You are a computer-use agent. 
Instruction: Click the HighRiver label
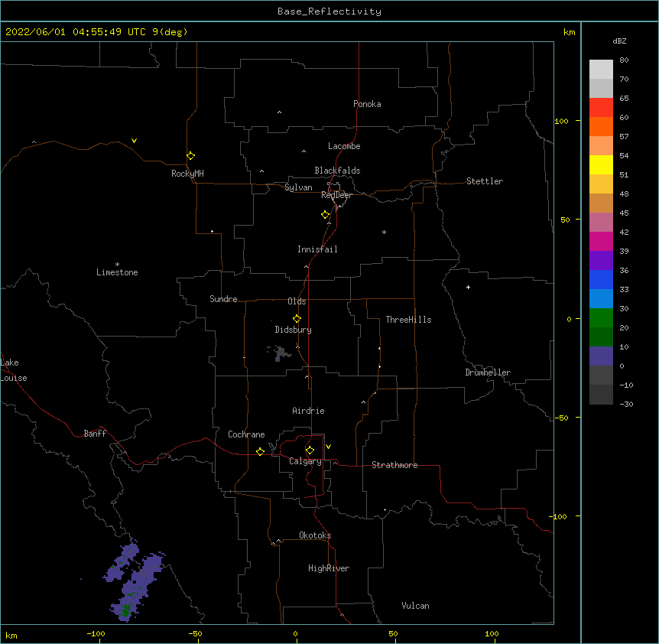329,568
